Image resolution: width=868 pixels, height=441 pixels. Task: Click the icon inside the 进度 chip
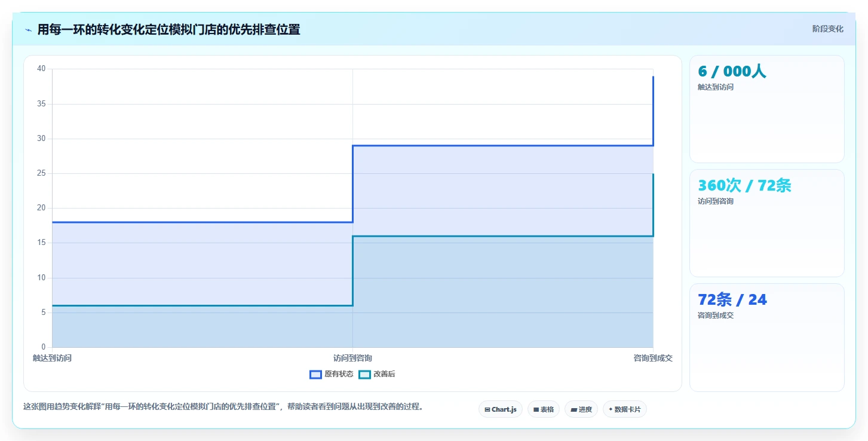point(573,410)
